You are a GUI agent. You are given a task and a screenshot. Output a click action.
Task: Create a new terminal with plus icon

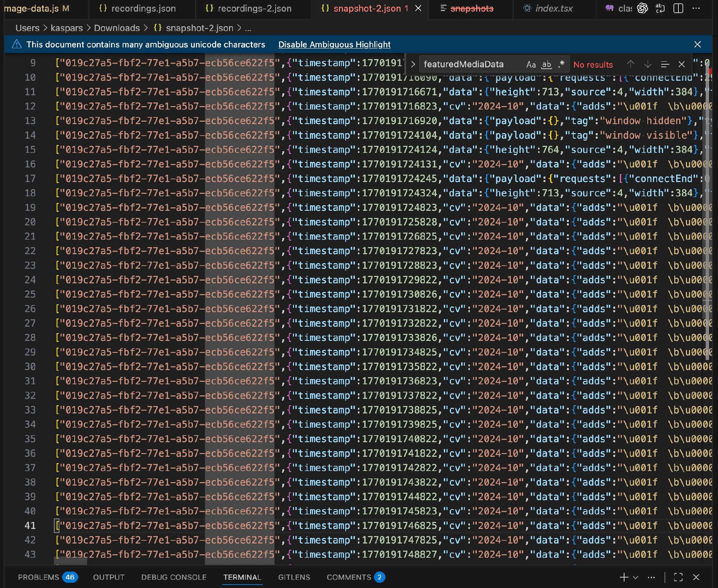(624, 577)
